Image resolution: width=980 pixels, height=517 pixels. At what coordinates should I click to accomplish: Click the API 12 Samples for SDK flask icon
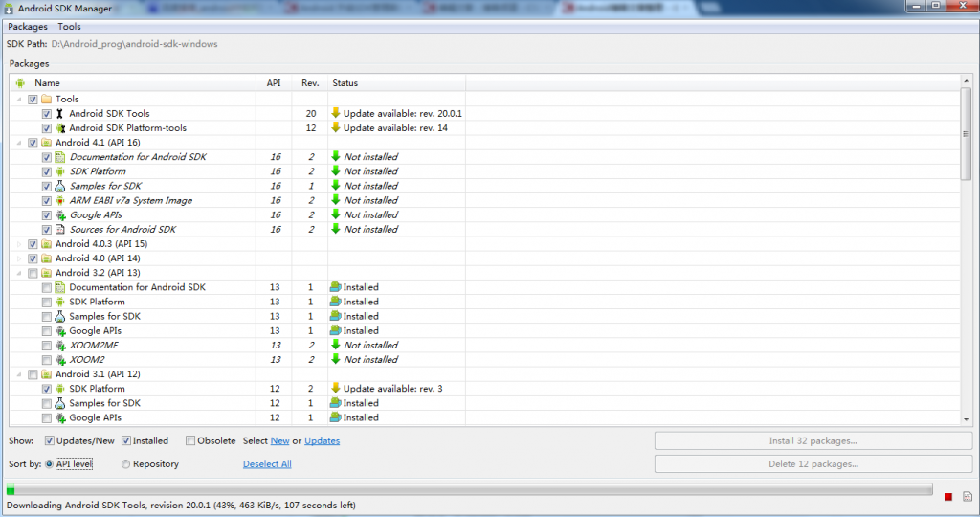(60, 403)
